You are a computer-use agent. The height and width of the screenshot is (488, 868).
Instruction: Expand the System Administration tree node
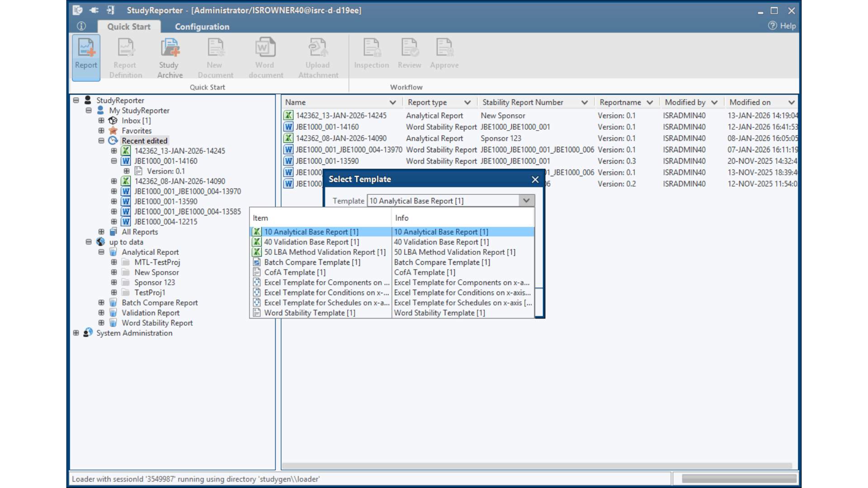tap(76, 333)
